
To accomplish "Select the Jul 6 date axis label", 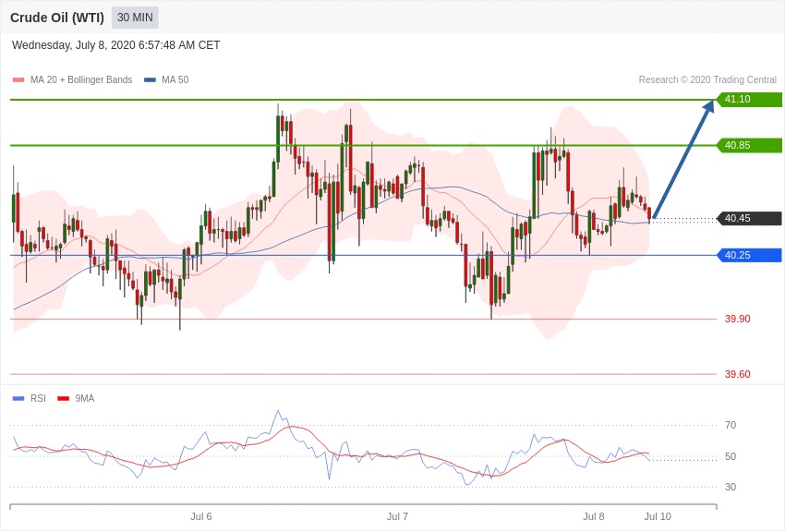I will click(201, 516).
